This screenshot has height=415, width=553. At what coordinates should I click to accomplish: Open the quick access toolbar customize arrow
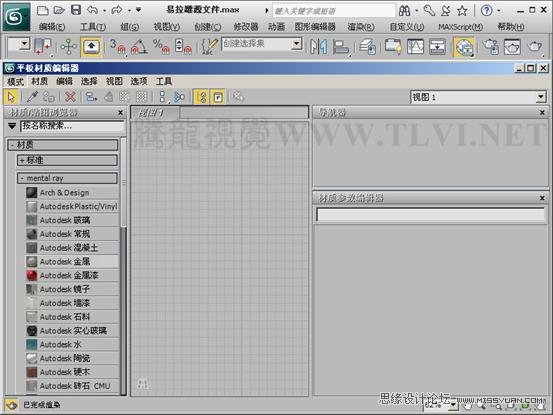(139, 10)
